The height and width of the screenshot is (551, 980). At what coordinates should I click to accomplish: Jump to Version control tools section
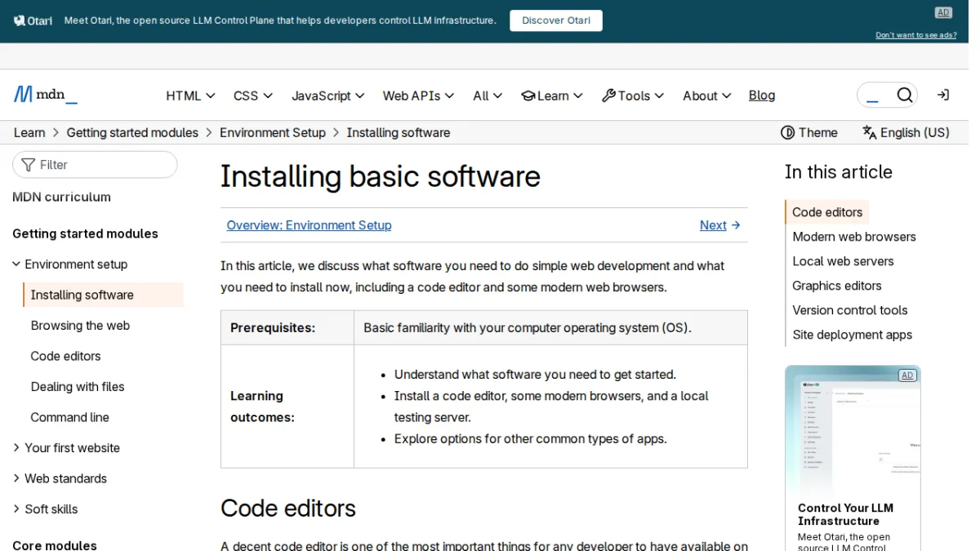pos(850,310)
